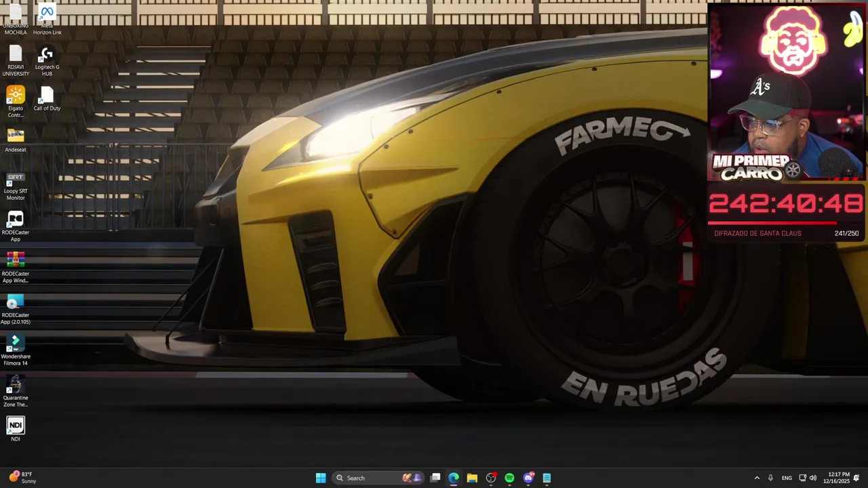Open the UNBOXING MOCHILA desktop file
The height and width of the screenshot is (488, 868).
pos(16,19)
